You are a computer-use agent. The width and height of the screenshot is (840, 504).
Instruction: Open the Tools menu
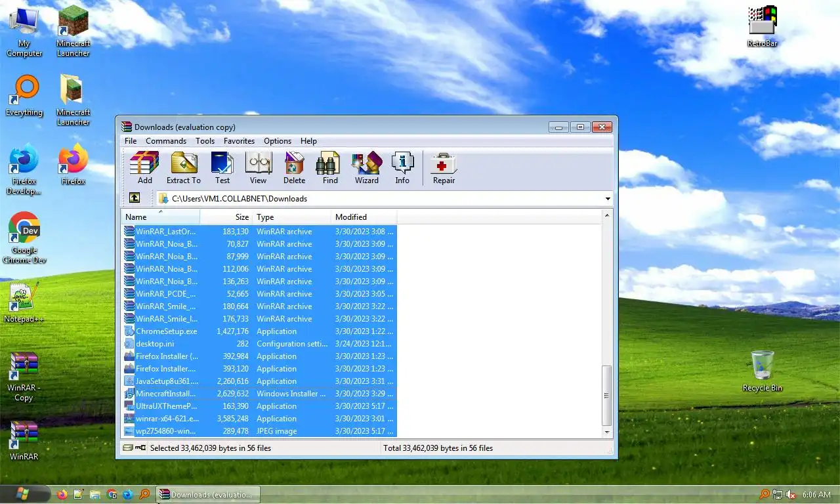coord(205,141)
